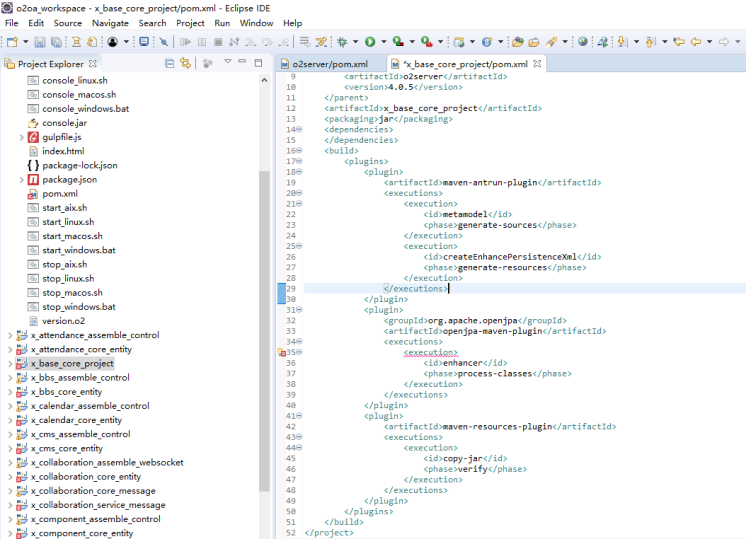746x539 pixels.
Task: Close the Project Explorer view tab
Action: (x=93, y=63)
